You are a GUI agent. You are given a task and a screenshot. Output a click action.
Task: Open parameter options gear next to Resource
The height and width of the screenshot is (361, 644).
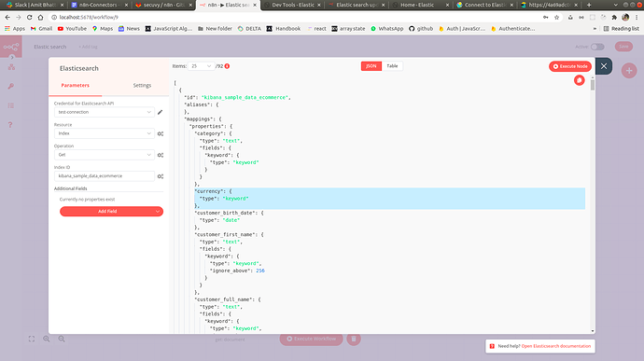pos(161,133)
